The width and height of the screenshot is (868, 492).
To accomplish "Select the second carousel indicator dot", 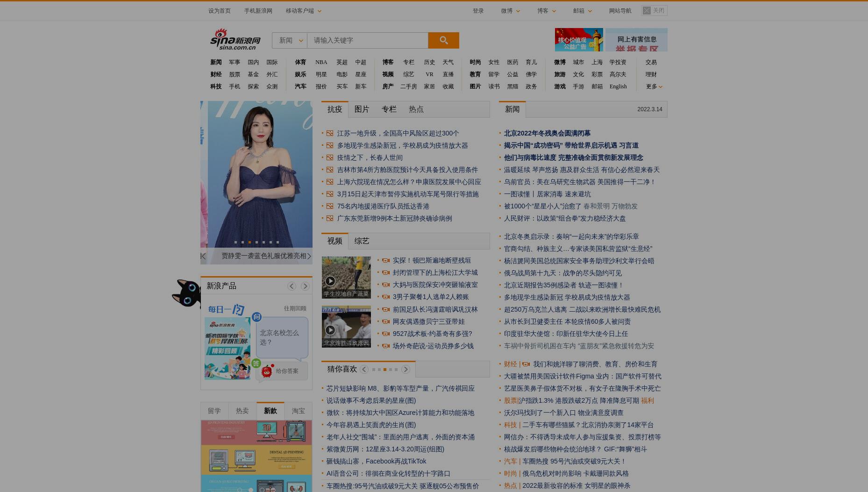I will click(242, 242).
